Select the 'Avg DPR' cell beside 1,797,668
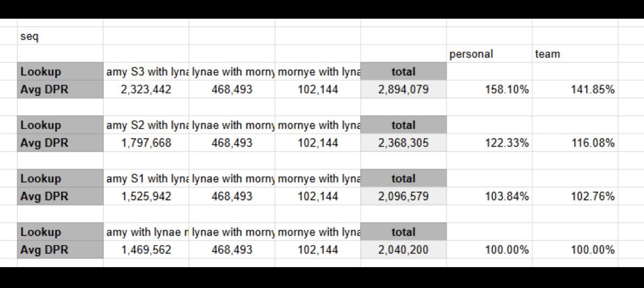Image resolution: width=644 pixels, height=288 pixels. click(x=60, y=143)
